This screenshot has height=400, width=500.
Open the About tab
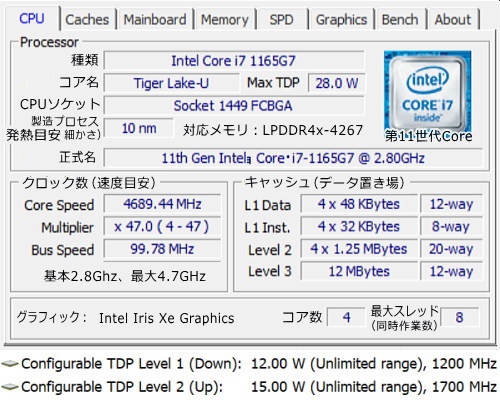pos(453,20)
